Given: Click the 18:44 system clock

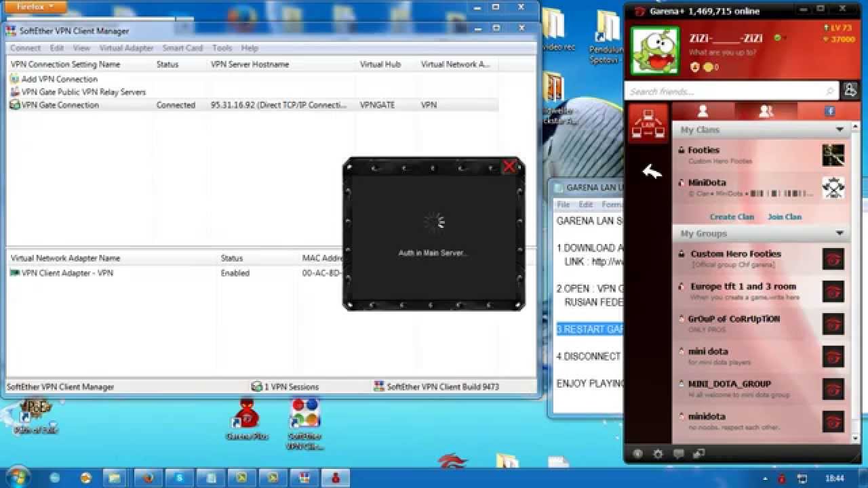Looking at the screenshot, I should pos(835,478).
